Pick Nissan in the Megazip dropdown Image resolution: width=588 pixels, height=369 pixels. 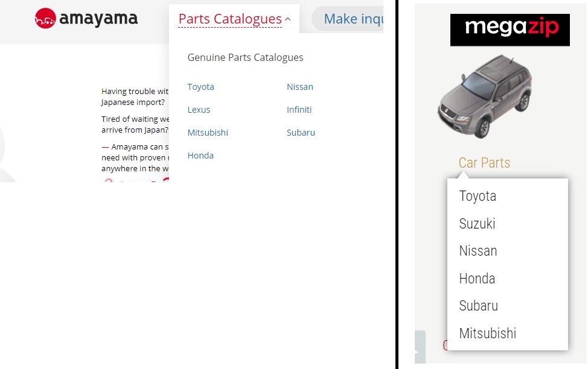478,251
